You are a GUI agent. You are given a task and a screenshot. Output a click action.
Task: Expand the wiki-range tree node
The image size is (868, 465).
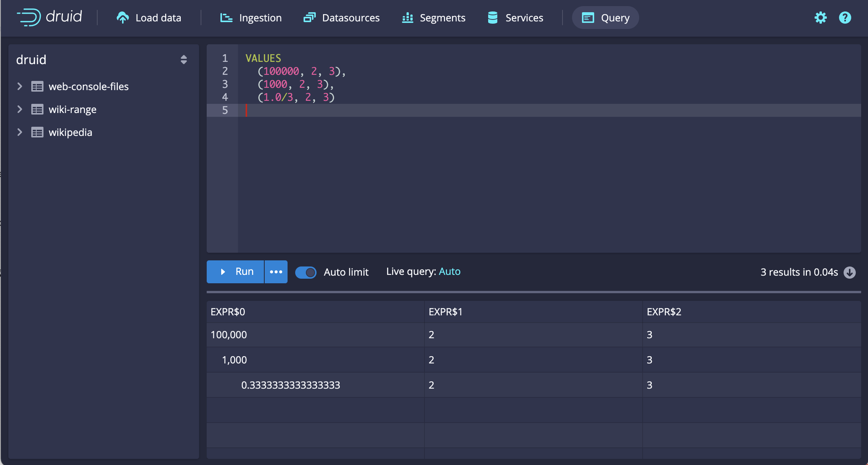coord(20,110)
